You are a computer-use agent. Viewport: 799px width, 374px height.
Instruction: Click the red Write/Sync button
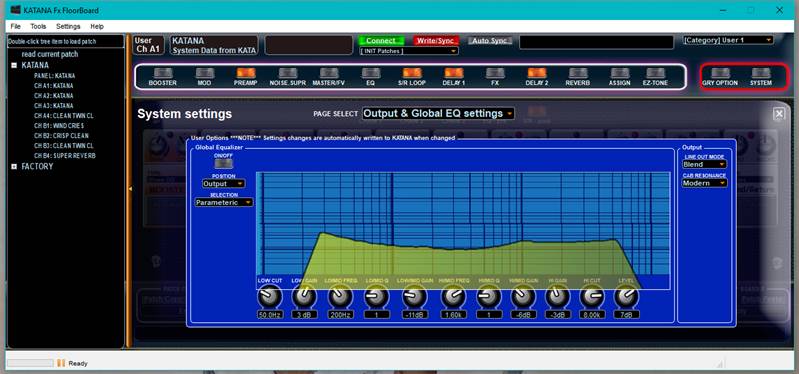[436, 41]
